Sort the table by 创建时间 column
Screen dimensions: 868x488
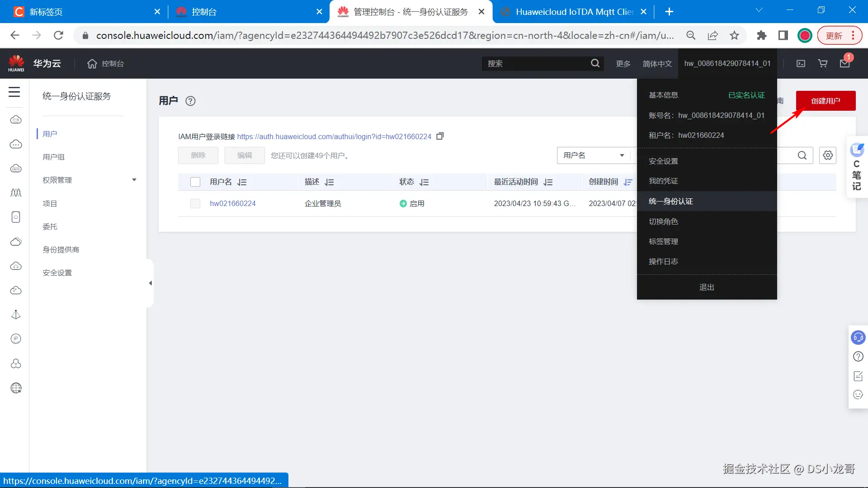[x=628, y=182]
